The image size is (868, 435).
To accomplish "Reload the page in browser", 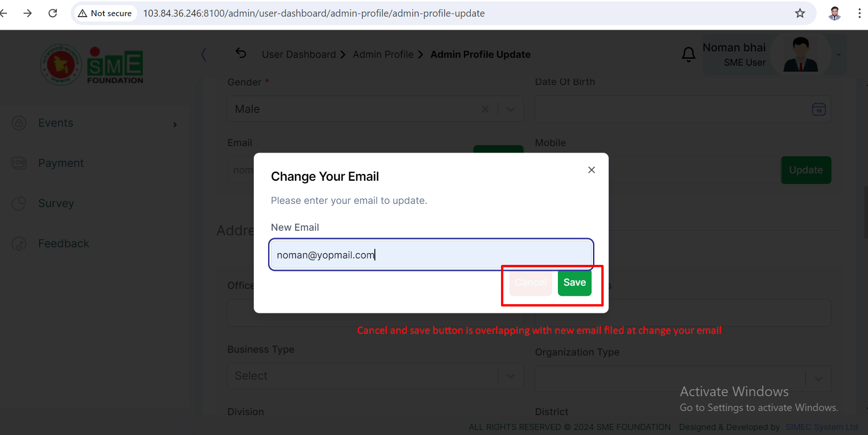I will (x=53, y=13).
